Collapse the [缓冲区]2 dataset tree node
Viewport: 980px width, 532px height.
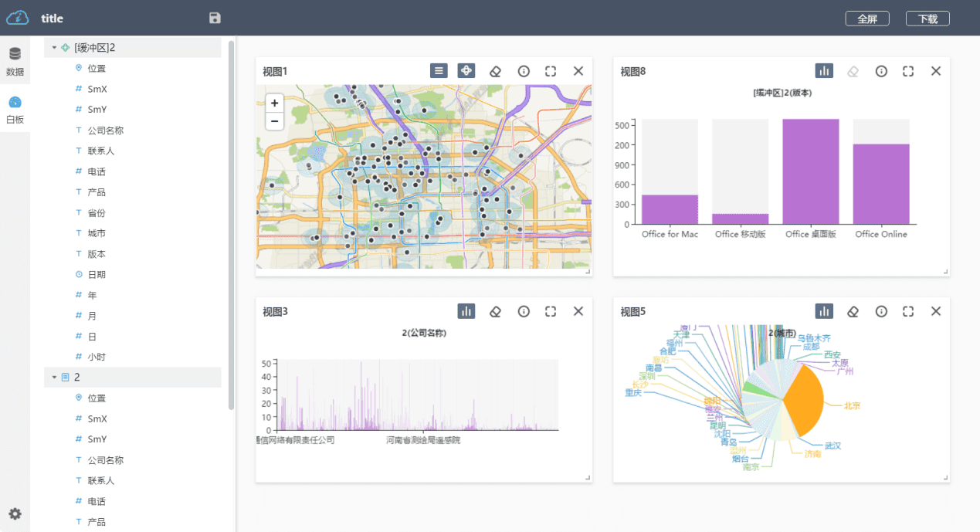[x=54, y=48]
